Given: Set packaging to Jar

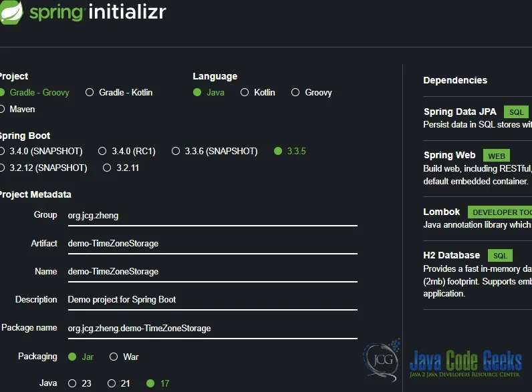Looking at the screenshot, I should coord(81,357).
